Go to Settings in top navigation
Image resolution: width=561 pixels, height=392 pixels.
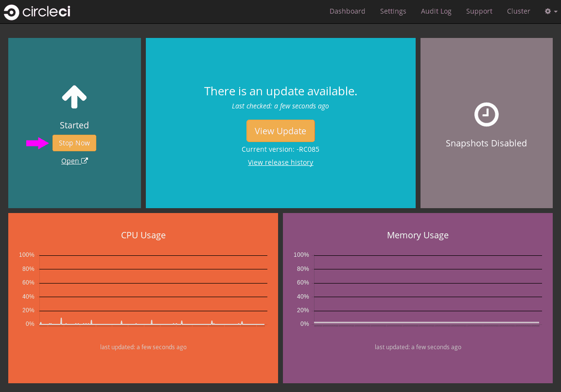click(393, 11)
